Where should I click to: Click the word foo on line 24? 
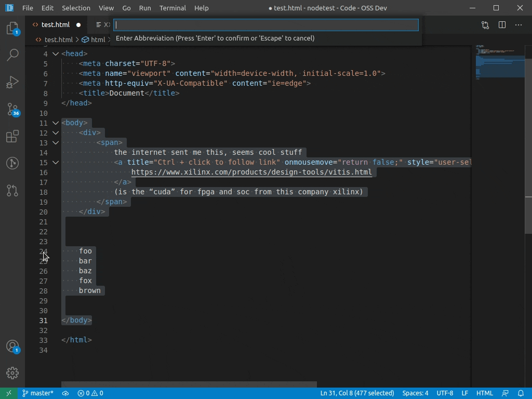pyautogui.click(x=86, y=251)
